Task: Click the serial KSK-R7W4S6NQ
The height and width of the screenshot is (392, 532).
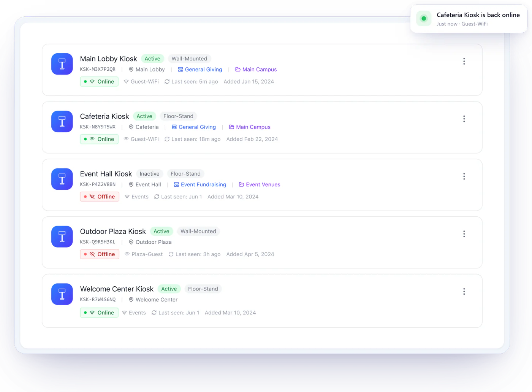Action: click(98, 300)
